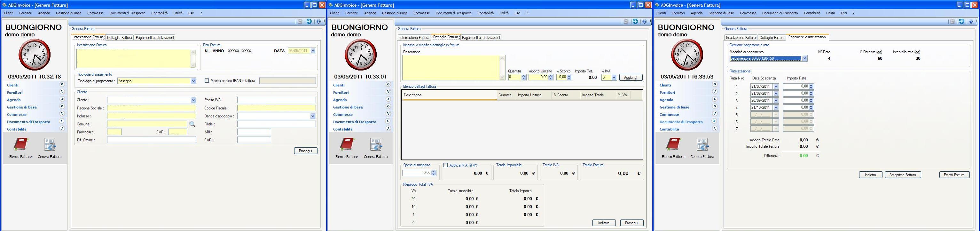980x231 pixels.
Task: Click the save toolbar icon in the middle window
Action: point(626,22)
